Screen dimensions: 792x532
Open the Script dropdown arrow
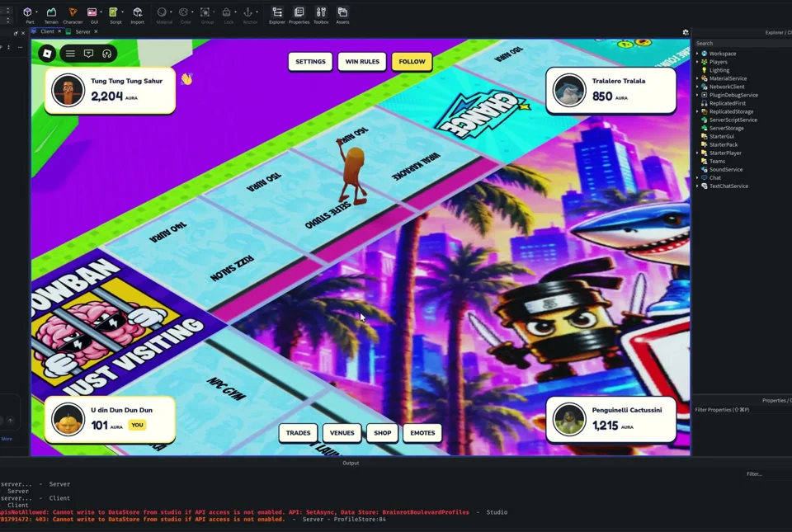[122, 12]
